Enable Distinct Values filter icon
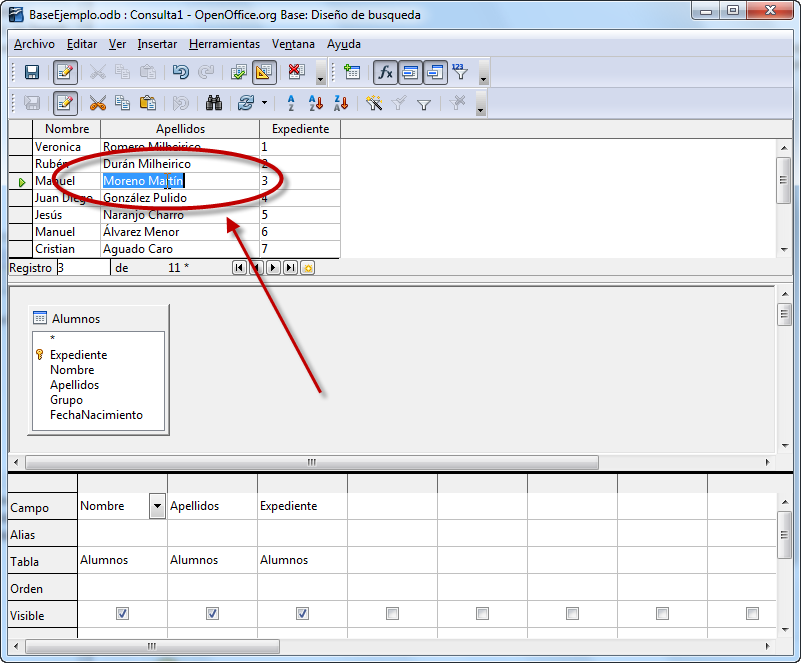 point(460,72)
